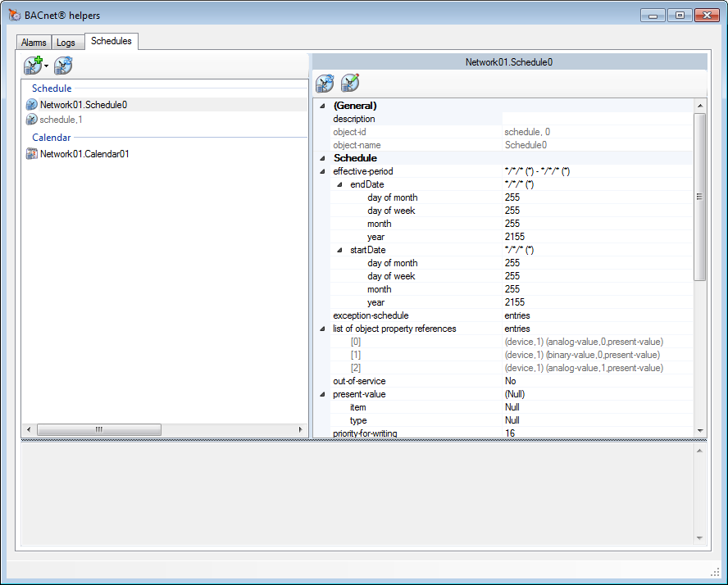Click the BACnet helpers app icon in title bar
Image resolution: width=728 pixels, height=585 pixels.
(14, 15)
